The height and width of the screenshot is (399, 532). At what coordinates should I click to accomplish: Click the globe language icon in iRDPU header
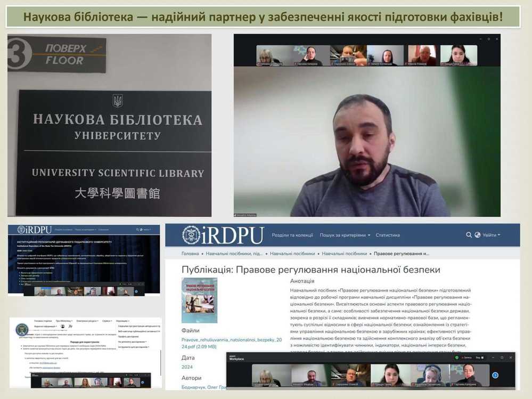coord(478,235)
